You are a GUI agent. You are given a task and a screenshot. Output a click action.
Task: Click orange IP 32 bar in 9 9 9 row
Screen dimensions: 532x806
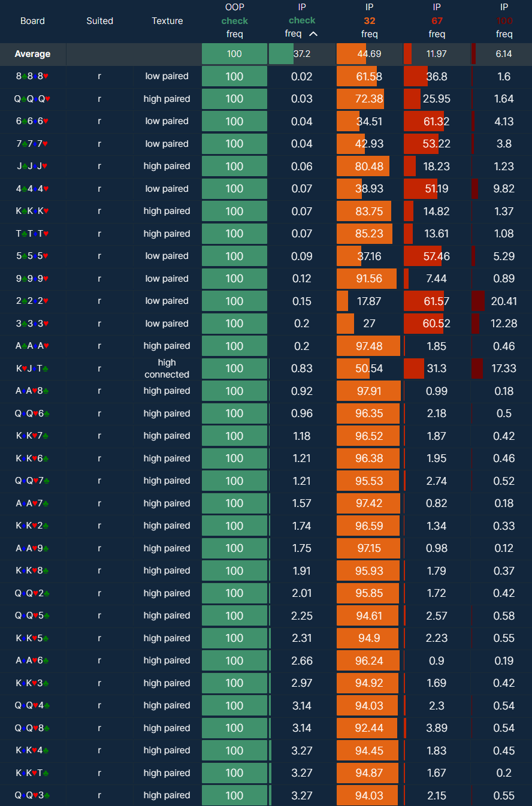[366, 279]
